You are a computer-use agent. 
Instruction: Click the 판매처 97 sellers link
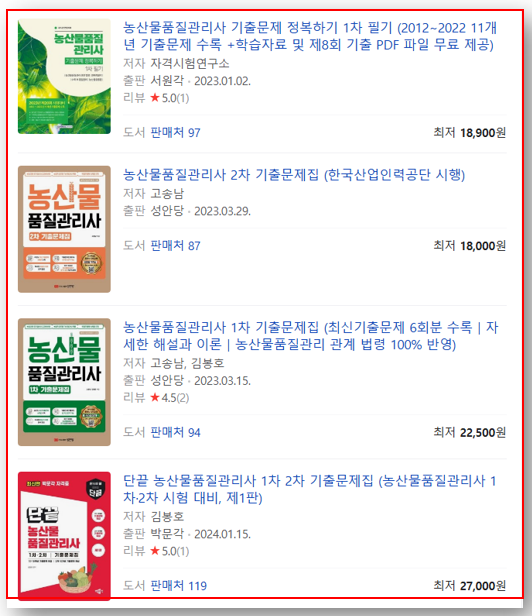tap(176, 133)
